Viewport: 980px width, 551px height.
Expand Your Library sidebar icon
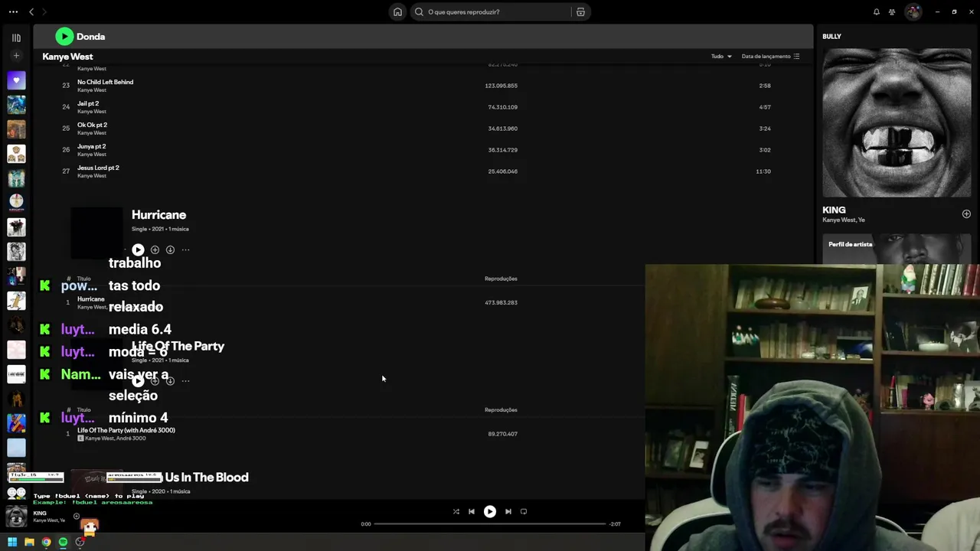pyautogui.click(x=16, y=37)
